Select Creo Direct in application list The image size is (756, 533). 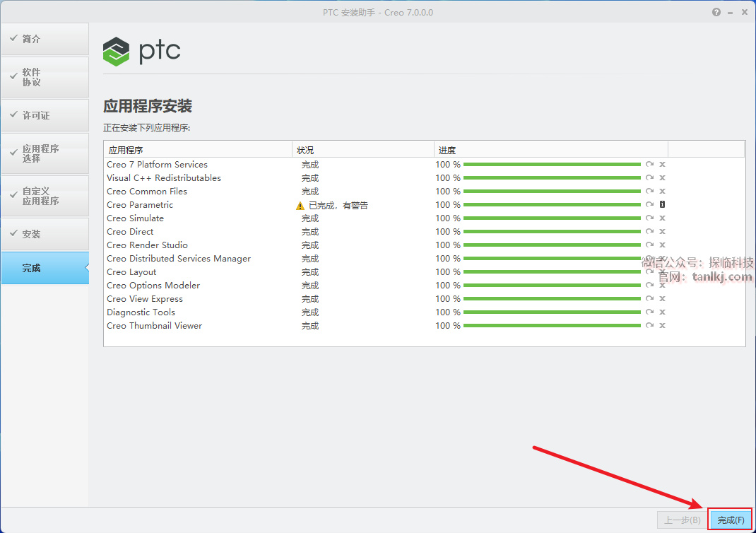(130, 232)
